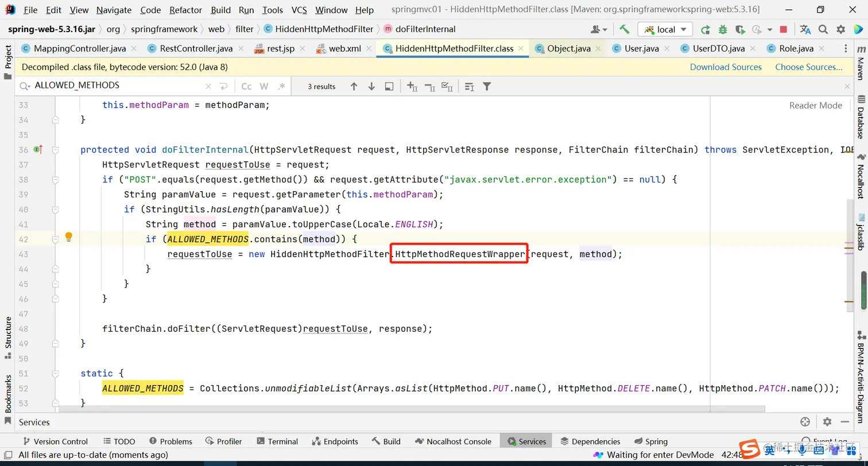Open the VCS menu
The width and height of the screenshot is (868, 466).
click(299, 10)
